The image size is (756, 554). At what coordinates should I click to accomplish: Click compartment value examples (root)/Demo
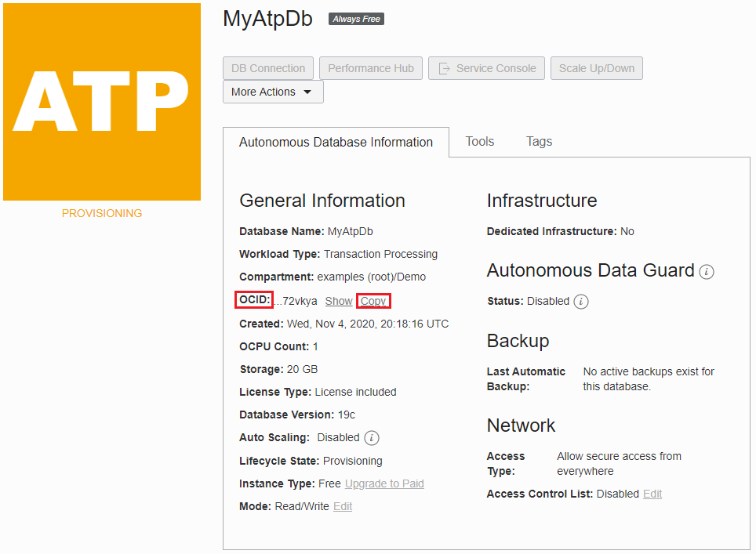pos(371,277)
